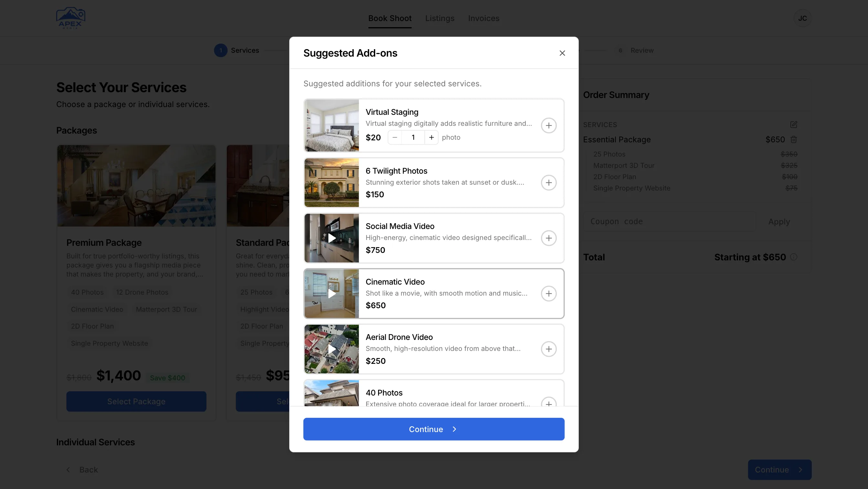The width and height of the screenshot is (868, 489).
Task: Add Social Media Video add-on
Action: click(x=549, y=238)
